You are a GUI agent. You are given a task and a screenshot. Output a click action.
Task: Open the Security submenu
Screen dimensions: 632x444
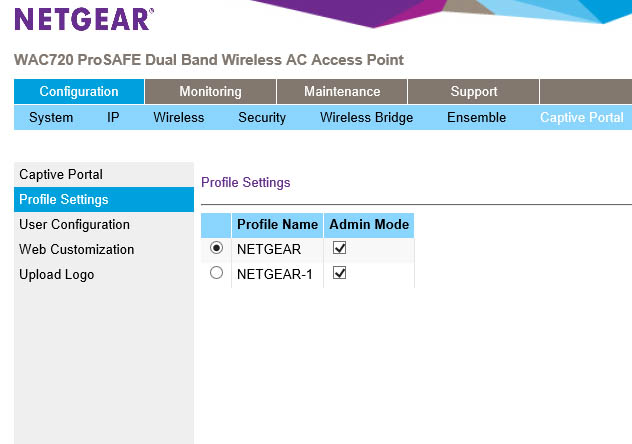262,118
